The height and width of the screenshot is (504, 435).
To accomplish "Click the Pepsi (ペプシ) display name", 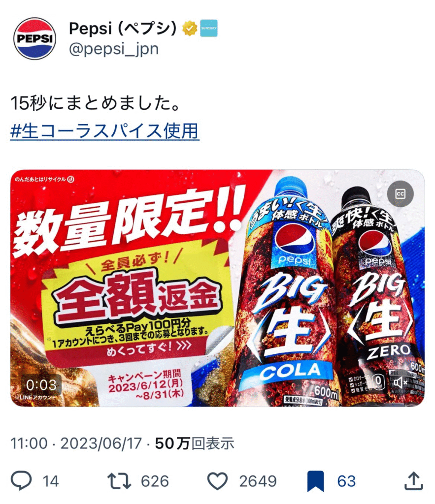I will [x=123, y=28].
